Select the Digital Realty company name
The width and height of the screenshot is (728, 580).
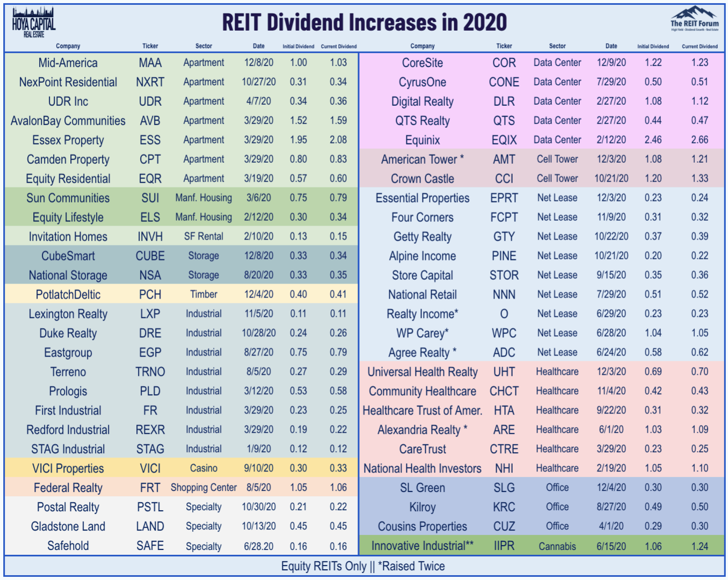(423, 101)
